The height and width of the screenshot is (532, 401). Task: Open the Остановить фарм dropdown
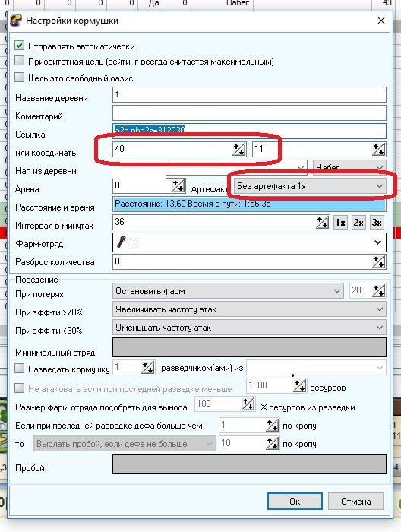click(227, 291)
